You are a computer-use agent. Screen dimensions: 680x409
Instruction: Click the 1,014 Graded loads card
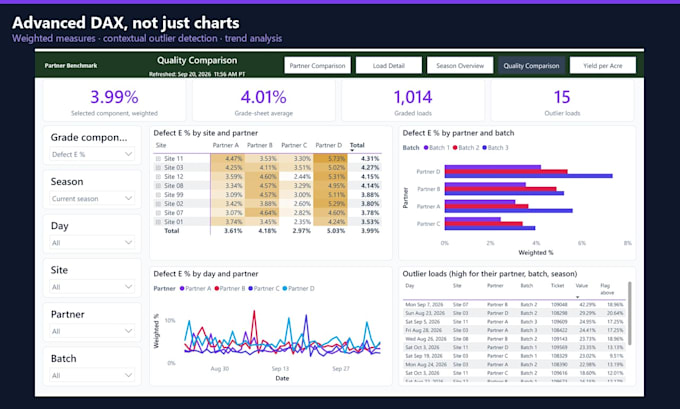[413, 101]
